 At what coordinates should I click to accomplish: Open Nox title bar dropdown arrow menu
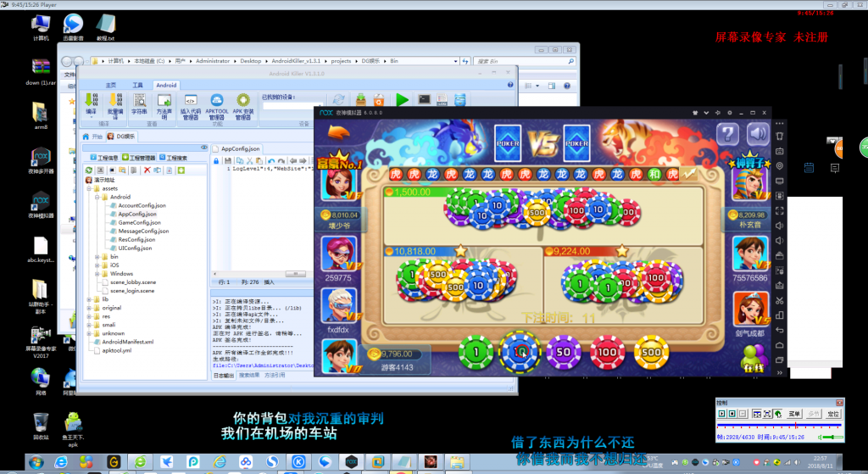(x=706, y=113)
